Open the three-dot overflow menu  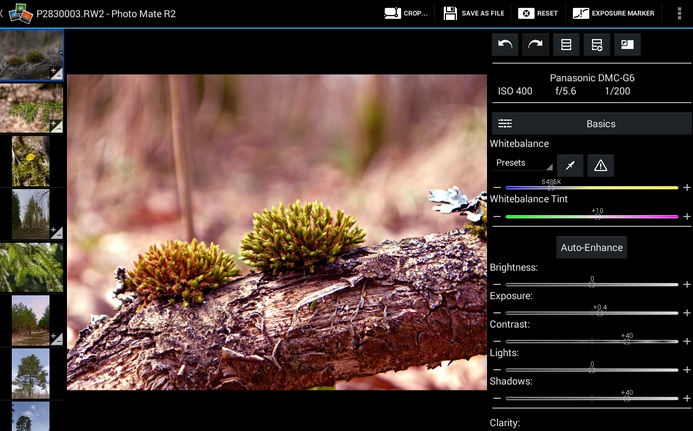tap(679, 13)
